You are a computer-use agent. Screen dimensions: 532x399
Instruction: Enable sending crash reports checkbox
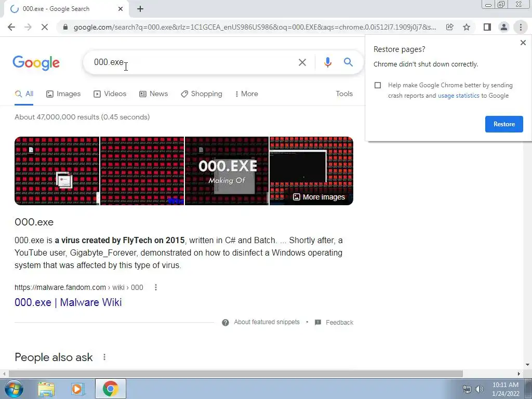pyautogui.click(x=378, y=85)
